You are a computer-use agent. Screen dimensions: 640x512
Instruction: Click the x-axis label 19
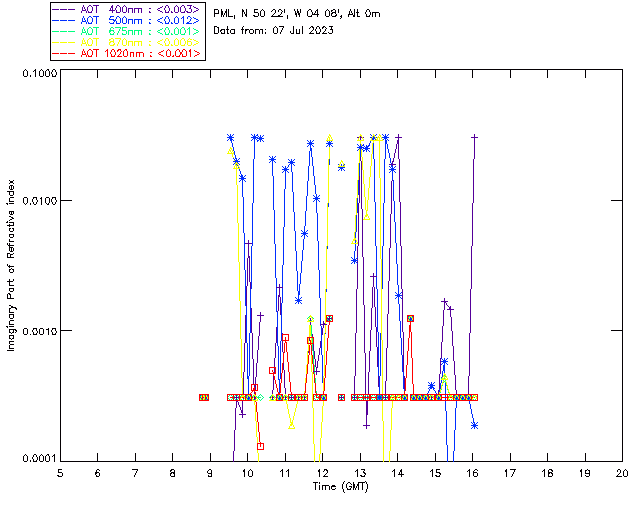click(x=585, y=473)
